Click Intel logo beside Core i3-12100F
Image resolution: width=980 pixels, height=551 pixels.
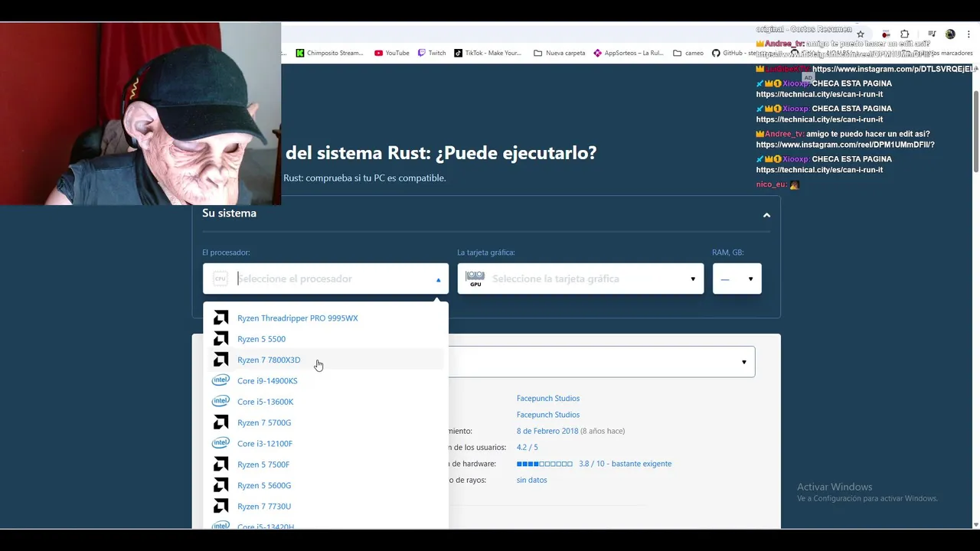click(x=220, y=443)
